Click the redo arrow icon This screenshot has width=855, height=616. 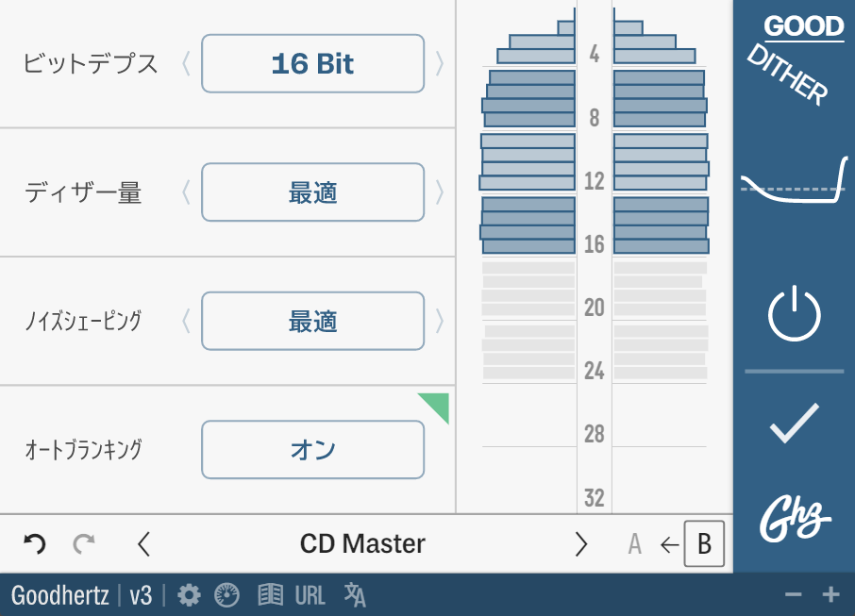84,543
